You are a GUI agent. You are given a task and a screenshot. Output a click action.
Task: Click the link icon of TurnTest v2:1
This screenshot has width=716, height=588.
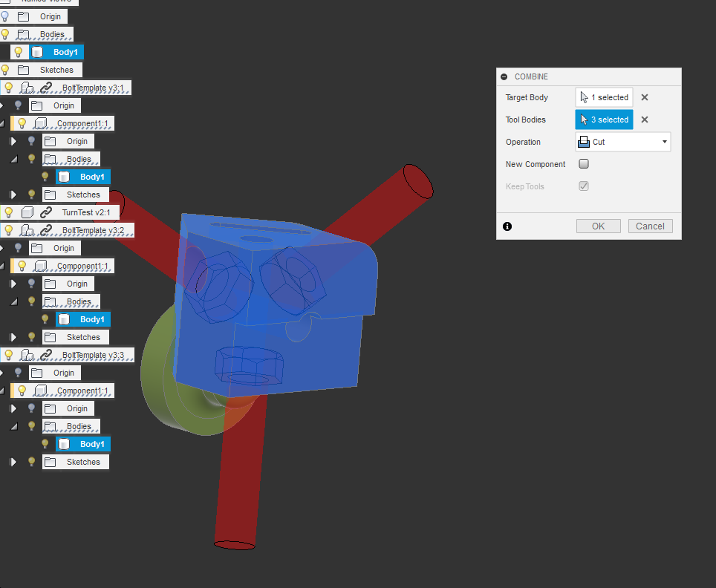click(x=46, y=212)
